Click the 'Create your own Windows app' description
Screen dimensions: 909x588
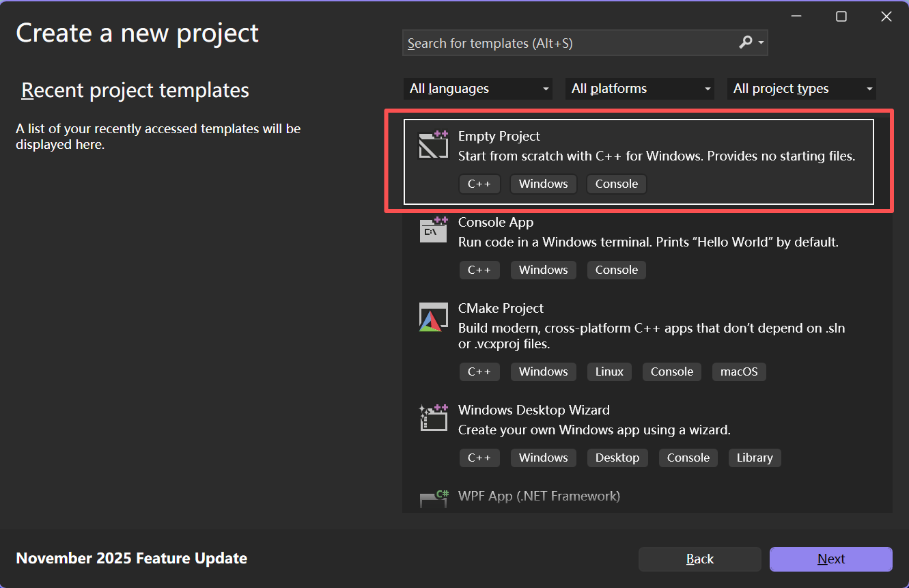point(594,430)
